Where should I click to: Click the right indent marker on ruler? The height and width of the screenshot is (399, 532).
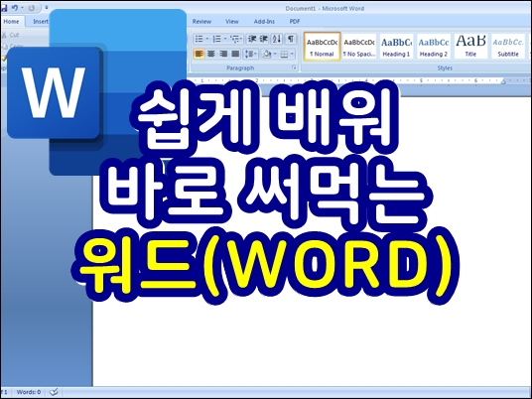click(503, 81)
